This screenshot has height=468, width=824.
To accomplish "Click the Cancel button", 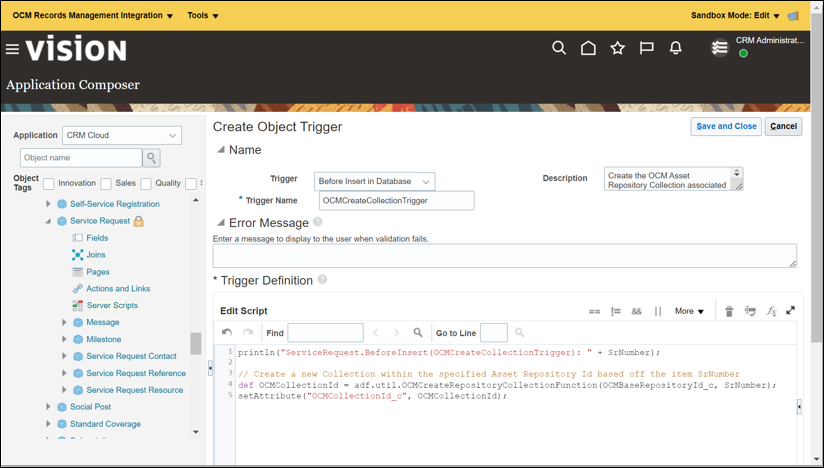I will click(x=784, y=127).
